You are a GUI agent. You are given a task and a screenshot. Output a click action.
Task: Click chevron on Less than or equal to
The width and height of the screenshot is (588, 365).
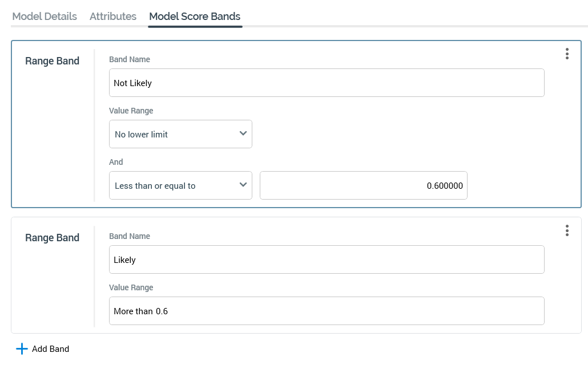(243, 185)
